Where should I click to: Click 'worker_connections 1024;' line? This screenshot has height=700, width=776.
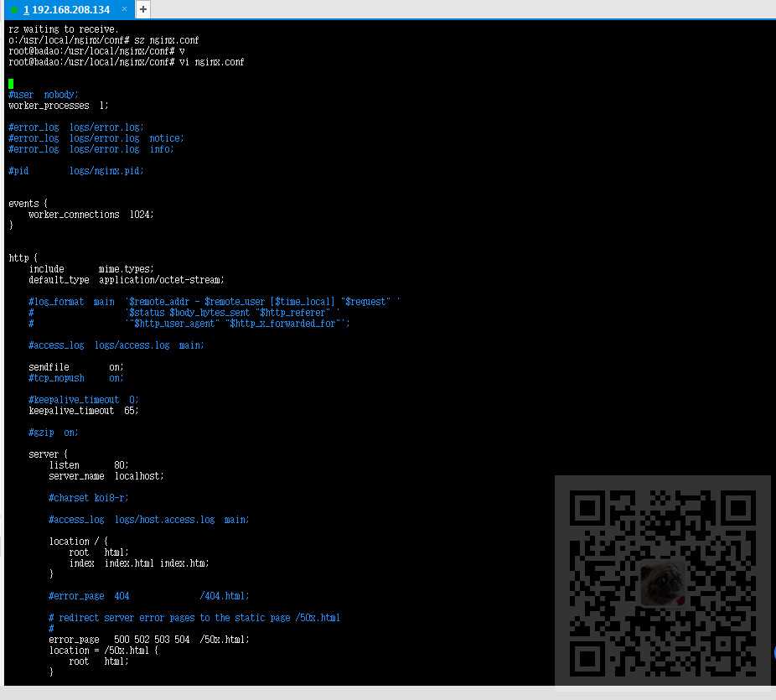click(x=91, y=215)
